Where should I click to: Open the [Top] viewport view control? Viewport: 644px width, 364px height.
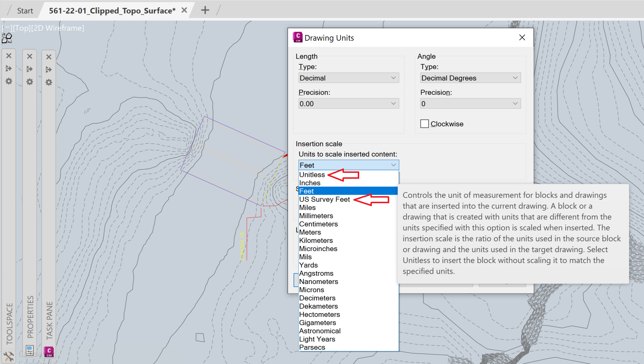tap(21, 28)
